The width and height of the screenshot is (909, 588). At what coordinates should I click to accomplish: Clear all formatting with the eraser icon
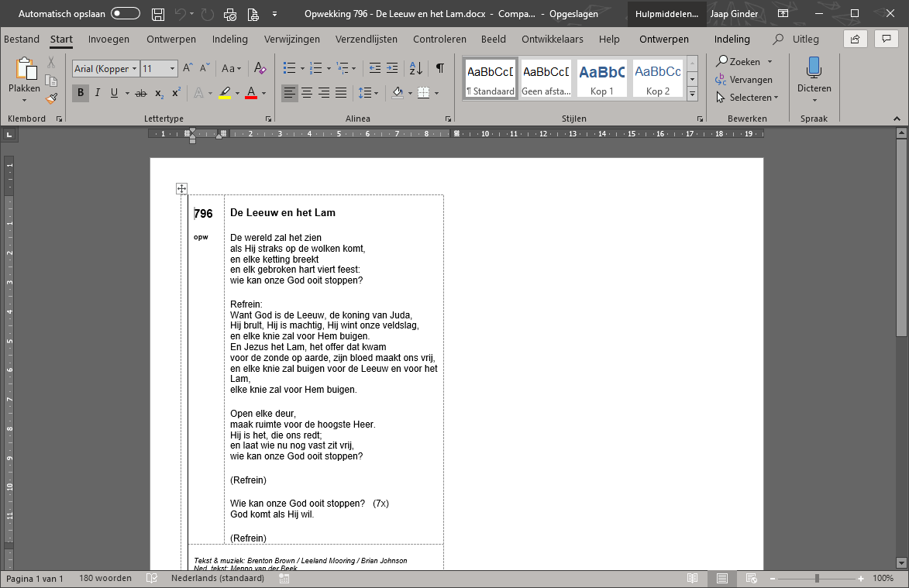click(x=260, y=68)
